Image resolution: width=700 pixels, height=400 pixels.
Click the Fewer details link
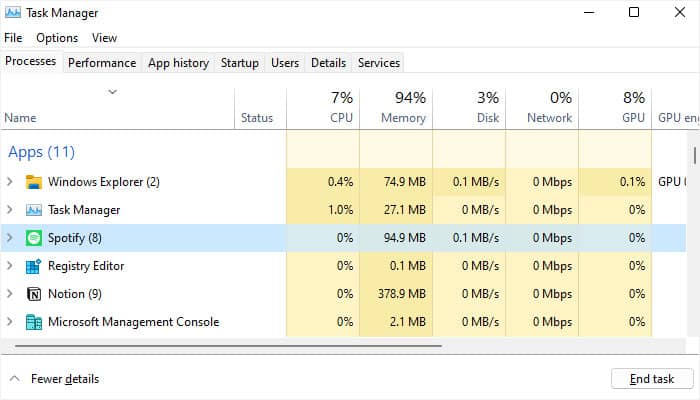pos(65,379)
